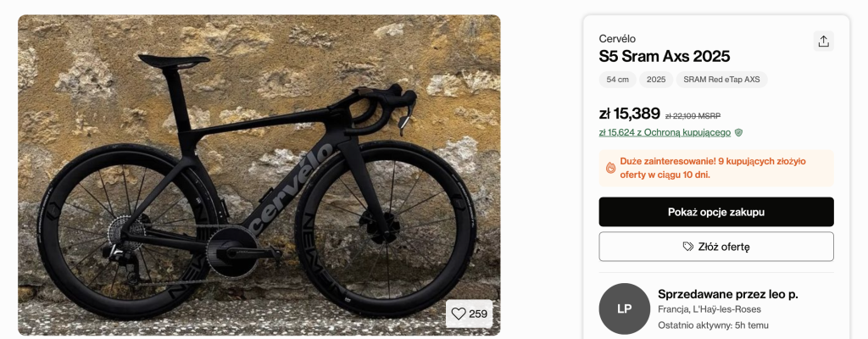Click the share icon beside the listing title

[x=822, y=41]
